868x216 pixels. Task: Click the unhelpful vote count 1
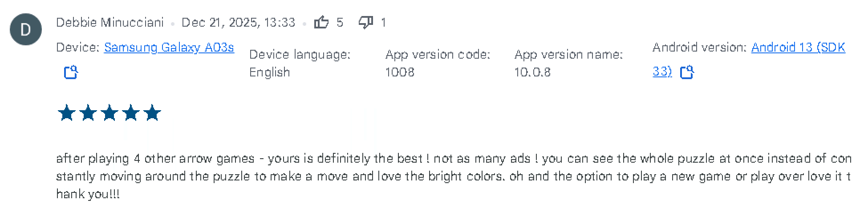point(383,22)
